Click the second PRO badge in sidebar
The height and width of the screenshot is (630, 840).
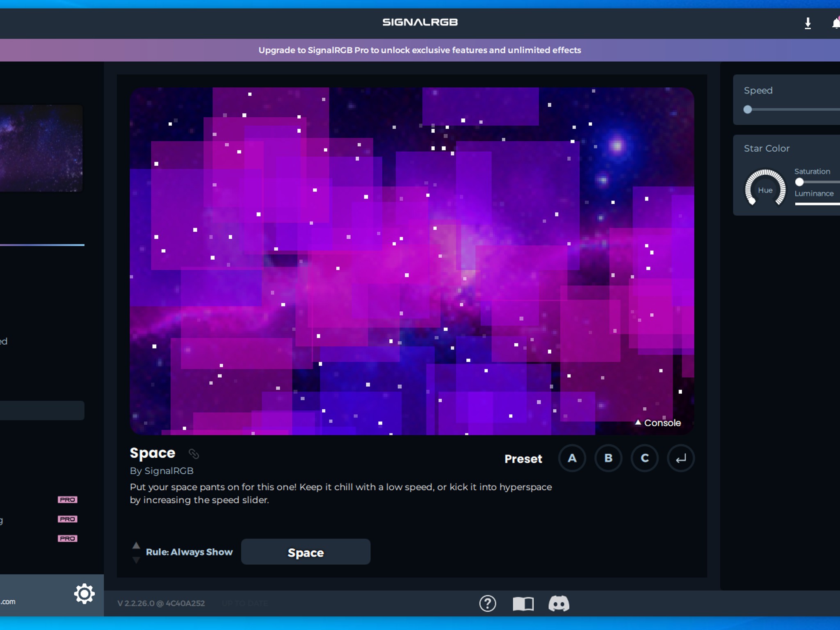click(x=68, y=519)
